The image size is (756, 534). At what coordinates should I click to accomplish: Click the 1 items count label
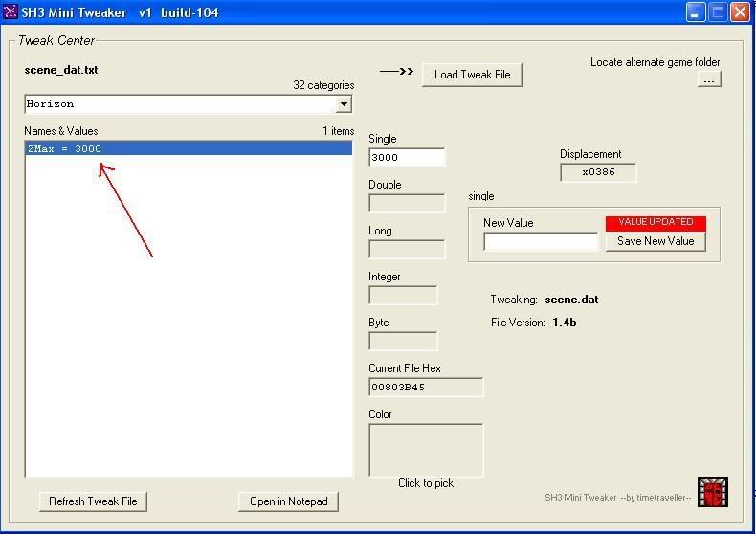point(339,131)
